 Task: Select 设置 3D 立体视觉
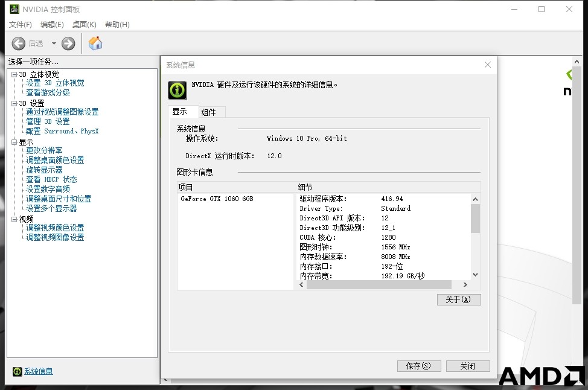(x=55, y=83)
